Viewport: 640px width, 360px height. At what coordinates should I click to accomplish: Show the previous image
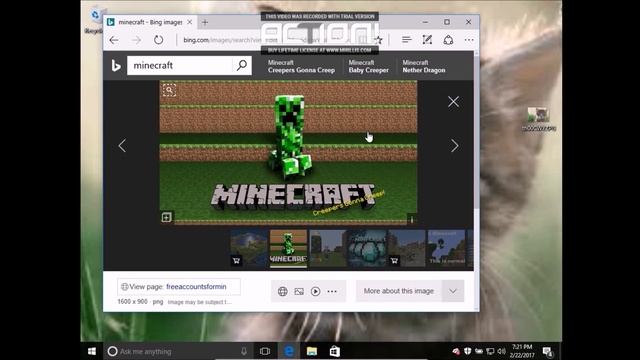[122, 145]
